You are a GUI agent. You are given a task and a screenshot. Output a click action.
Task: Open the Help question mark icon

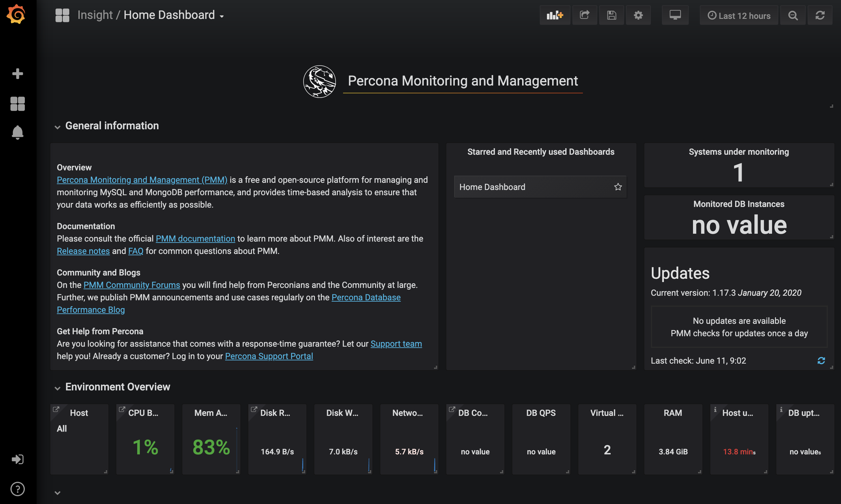[x=17, y=489]
